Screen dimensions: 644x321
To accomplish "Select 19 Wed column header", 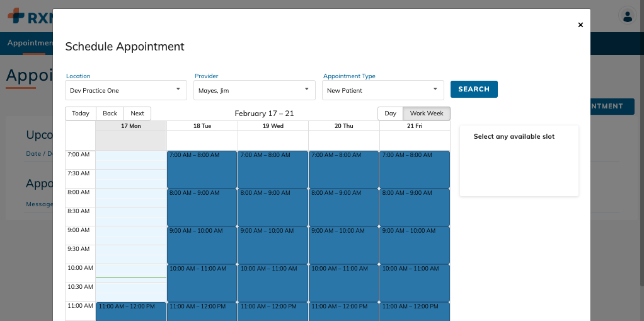I will click(x=273, y=125).
